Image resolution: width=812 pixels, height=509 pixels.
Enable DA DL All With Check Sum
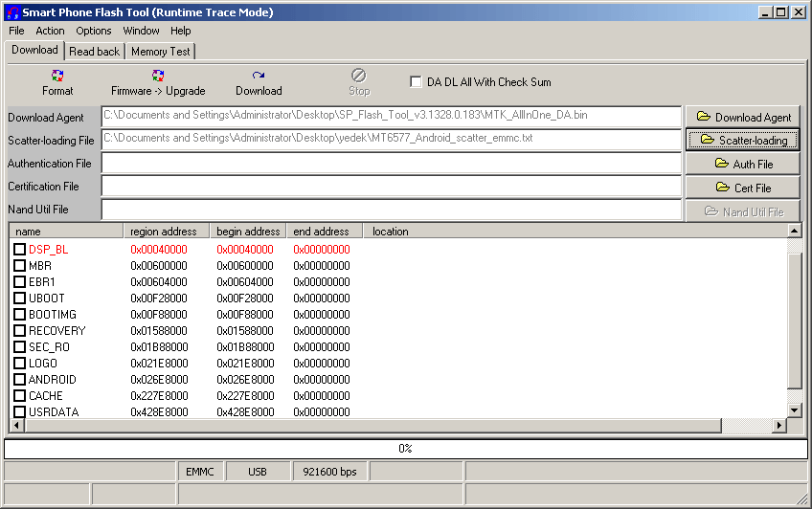[x=416, y=82]
